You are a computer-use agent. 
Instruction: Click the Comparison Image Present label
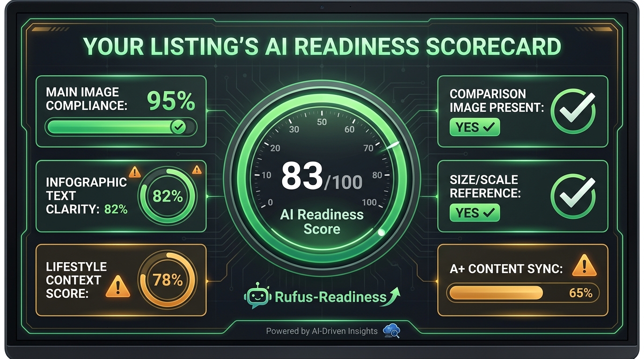point(497,101)
